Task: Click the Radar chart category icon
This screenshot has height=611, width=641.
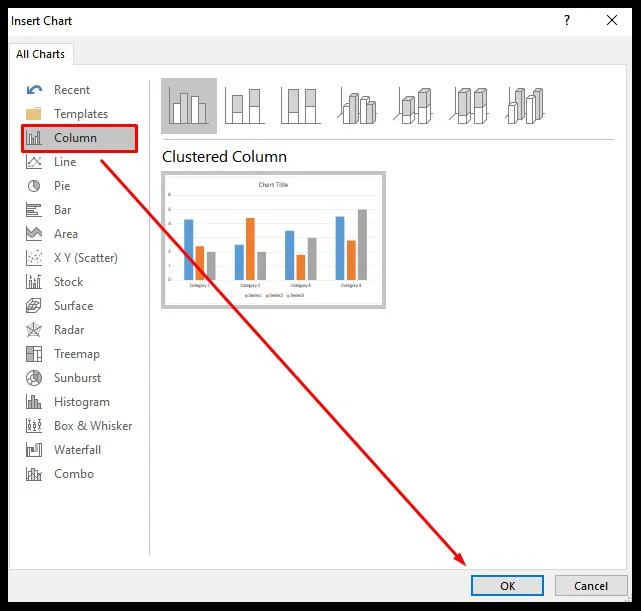Action: (x=34, y=330)
